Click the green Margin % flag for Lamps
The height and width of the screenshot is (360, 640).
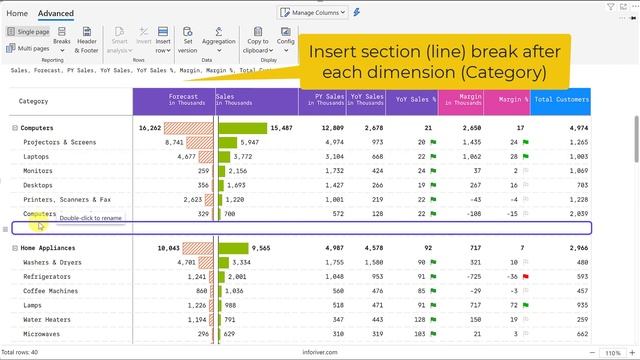[x=526, y=305]
